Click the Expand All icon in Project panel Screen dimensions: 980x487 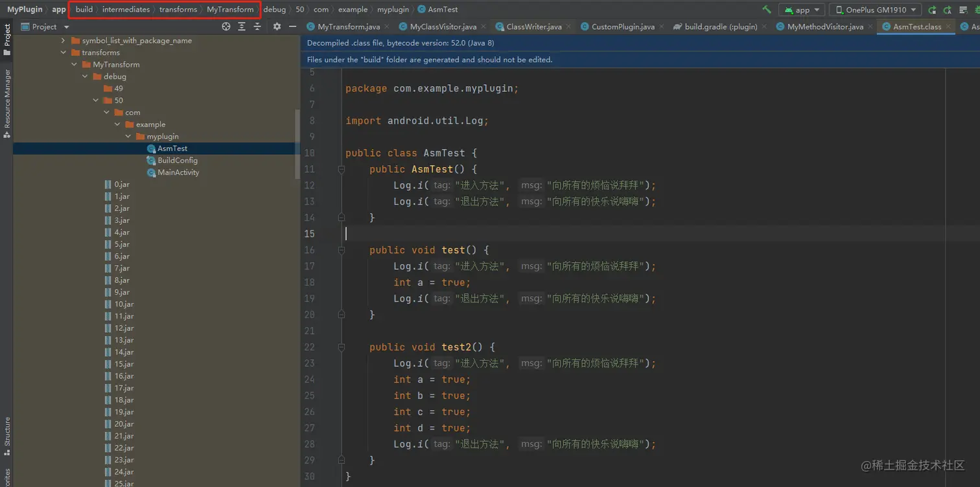click(242, 27)
